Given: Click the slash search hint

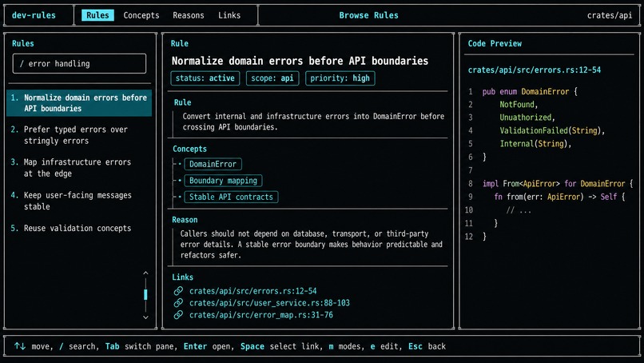Looking at the screenshot, I should 78,346.
